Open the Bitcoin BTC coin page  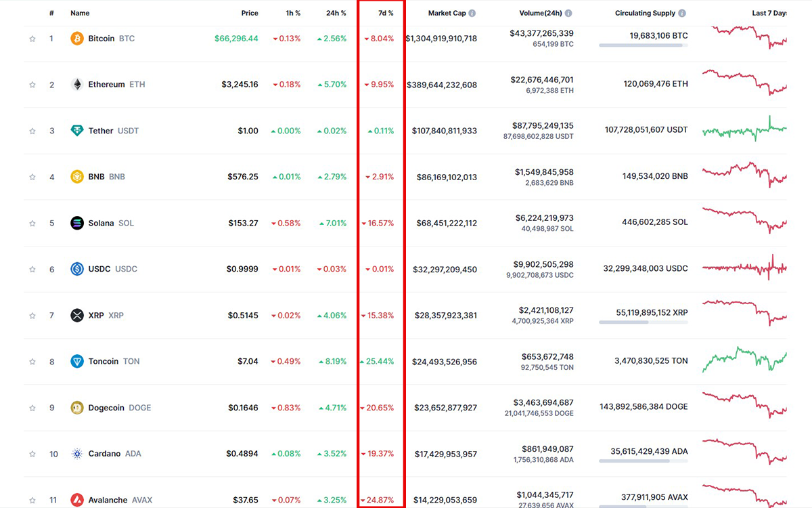[x=112, y=39]
